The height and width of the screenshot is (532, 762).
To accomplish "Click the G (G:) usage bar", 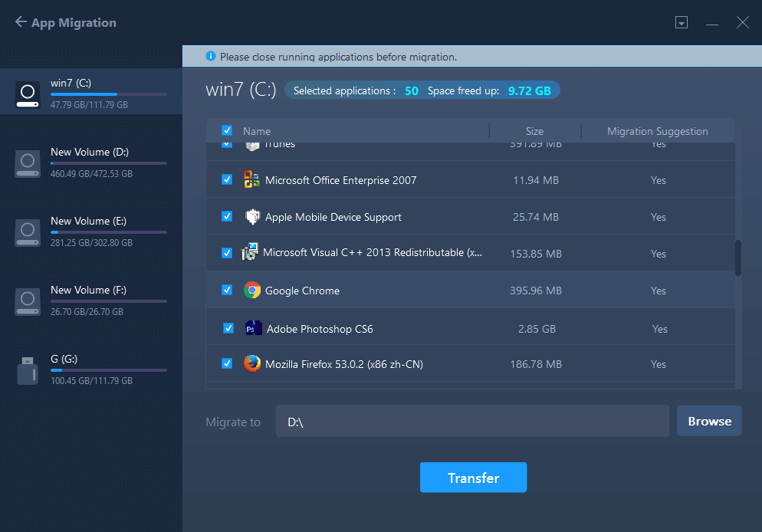I will coord(109,370).
